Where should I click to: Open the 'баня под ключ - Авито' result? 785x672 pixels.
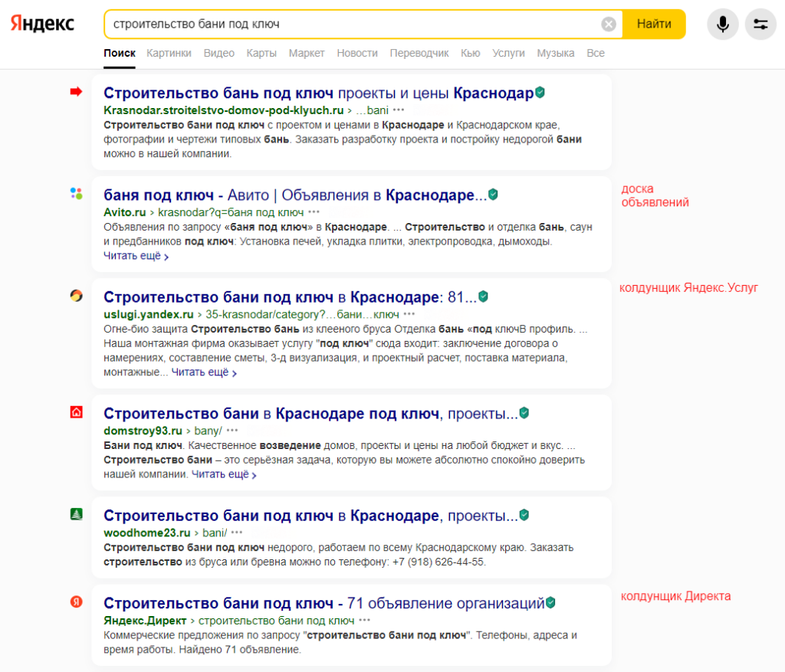click(295, 195)
